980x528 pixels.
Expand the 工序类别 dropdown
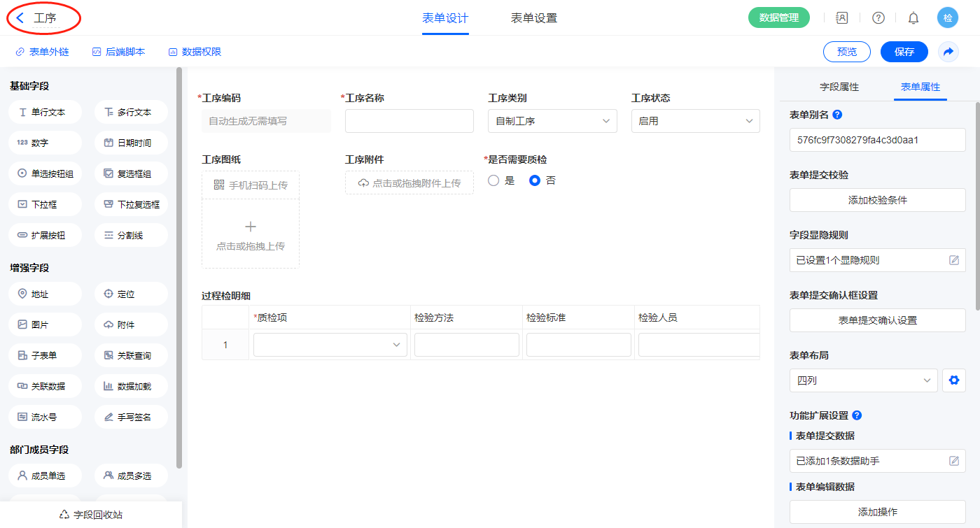coord(552,121)
